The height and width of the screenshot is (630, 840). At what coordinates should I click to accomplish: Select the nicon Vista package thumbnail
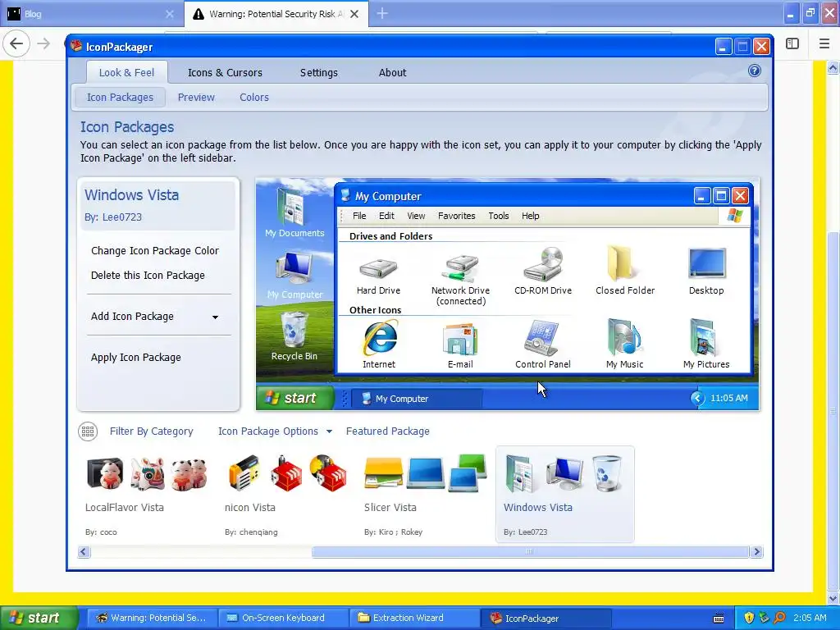[286, 495]
